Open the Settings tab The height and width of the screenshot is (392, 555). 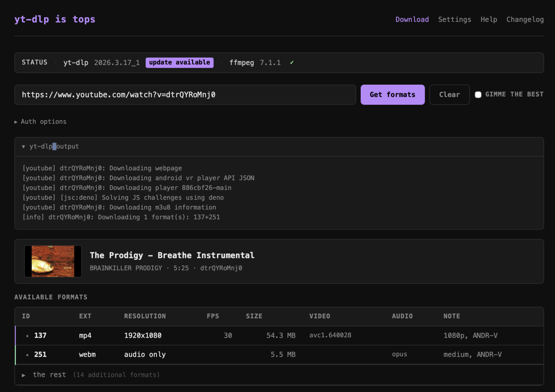455,19
